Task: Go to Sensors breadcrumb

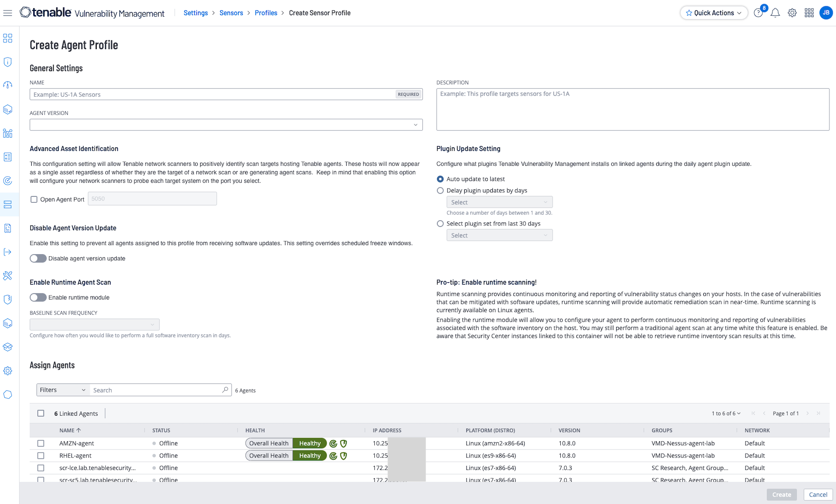Action: pyautogui.click(x=231, y=13)
